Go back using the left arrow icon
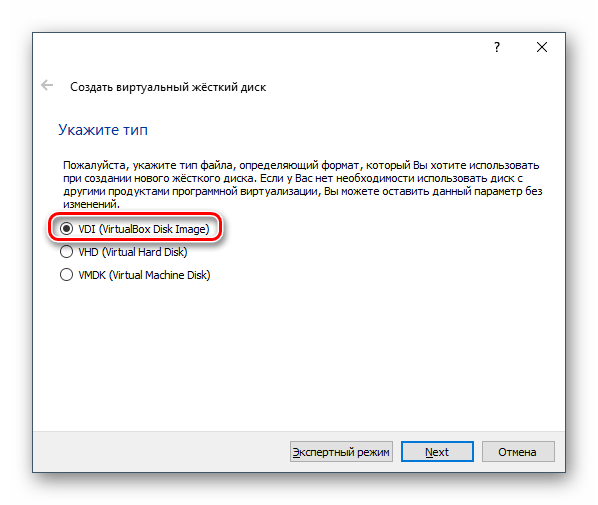Screen dimensions: 598x505 pos(47,85)
